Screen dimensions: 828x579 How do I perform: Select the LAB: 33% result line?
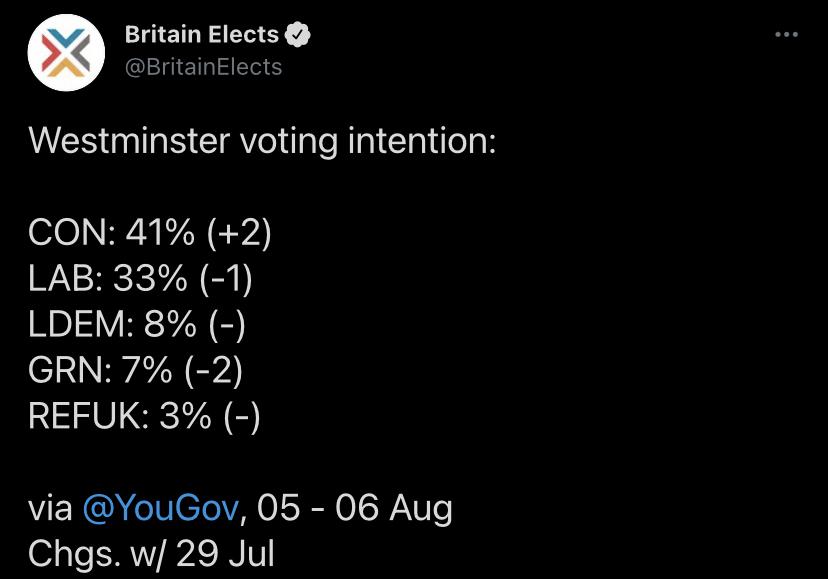point(140,278)
